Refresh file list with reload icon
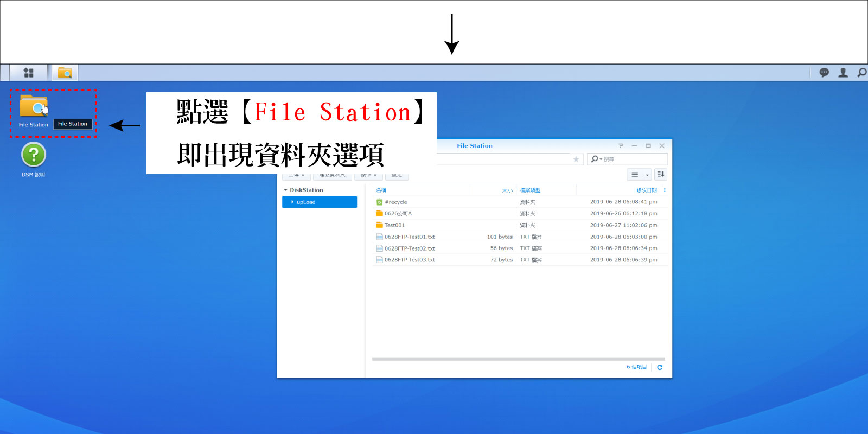 (x=660, y=367)
